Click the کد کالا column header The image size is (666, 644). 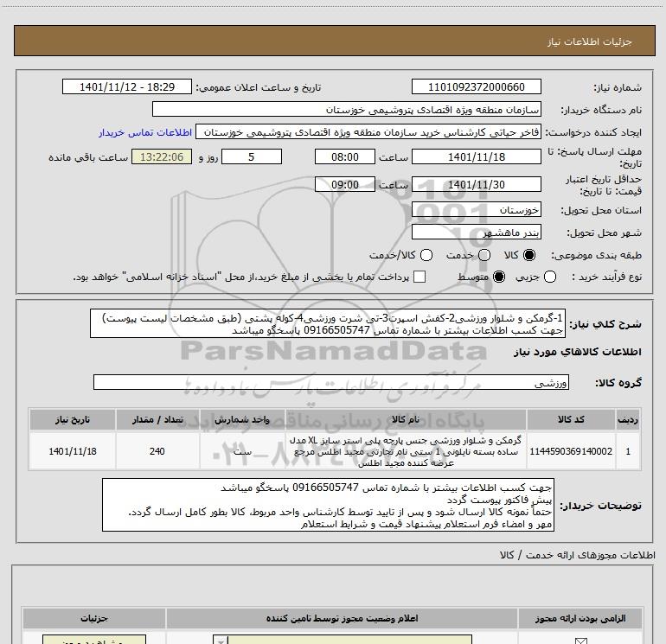pyautogui.click(x=571, y=420)
